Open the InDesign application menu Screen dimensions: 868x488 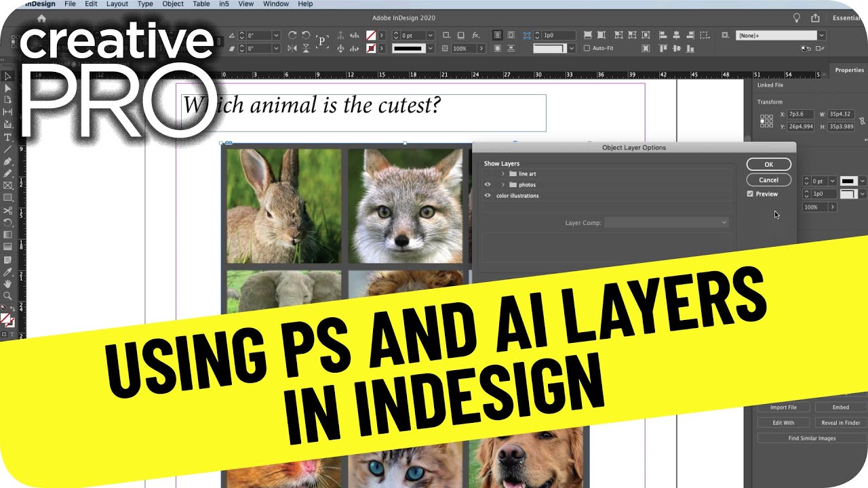tap(41, 4)
